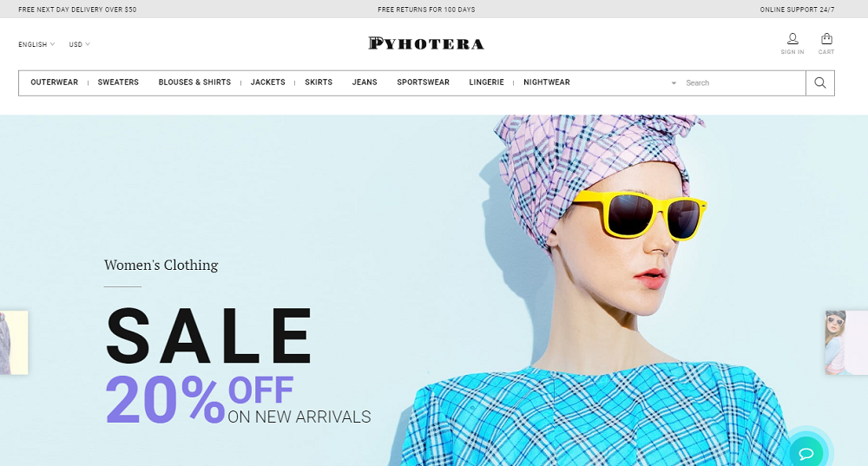Expand the USD currency dropdown

click(79, 44)
